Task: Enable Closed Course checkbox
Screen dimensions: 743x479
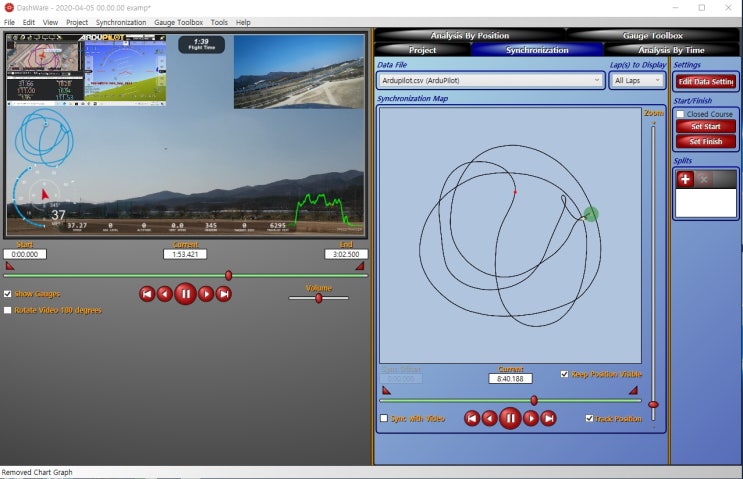Action: click(x=680, y=114)
